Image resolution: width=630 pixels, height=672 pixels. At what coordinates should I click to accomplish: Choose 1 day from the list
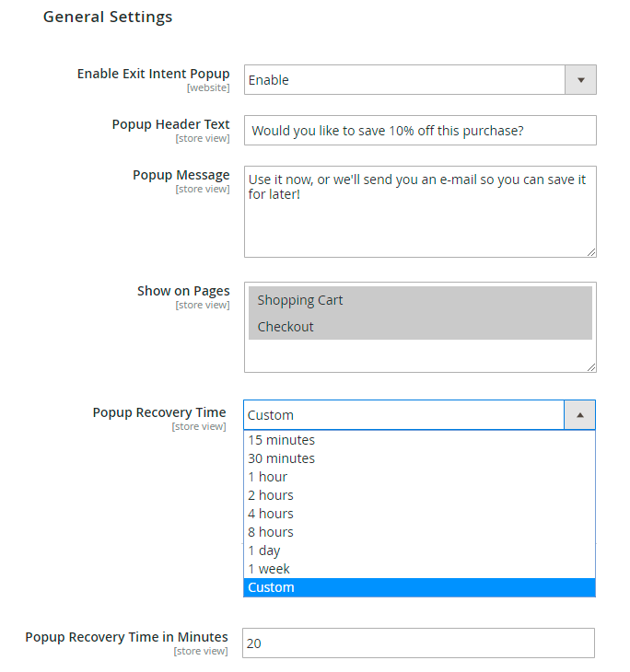264,550
